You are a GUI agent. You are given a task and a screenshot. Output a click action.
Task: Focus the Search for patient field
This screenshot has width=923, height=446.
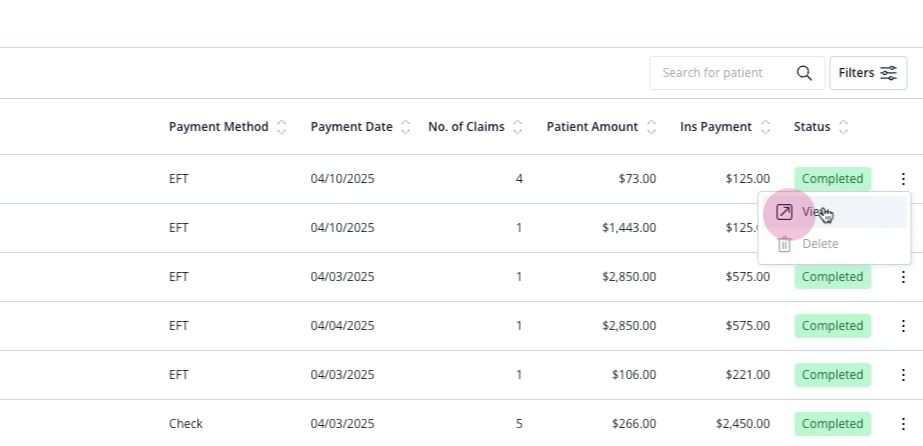pyautogui.click(x=724, y=73)
